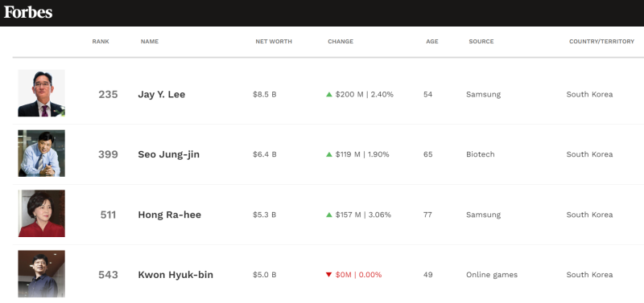This screenshot has width=644, height=303.
Task: Sort by the Source column header
Action: tap(481, 42)
